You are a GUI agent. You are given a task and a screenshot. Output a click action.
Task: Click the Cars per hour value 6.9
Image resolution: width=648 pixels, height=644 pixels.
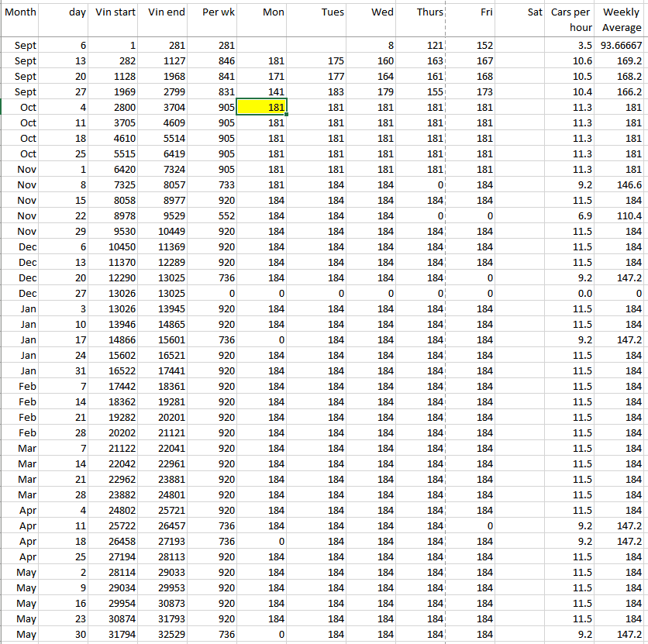point(571,216)
